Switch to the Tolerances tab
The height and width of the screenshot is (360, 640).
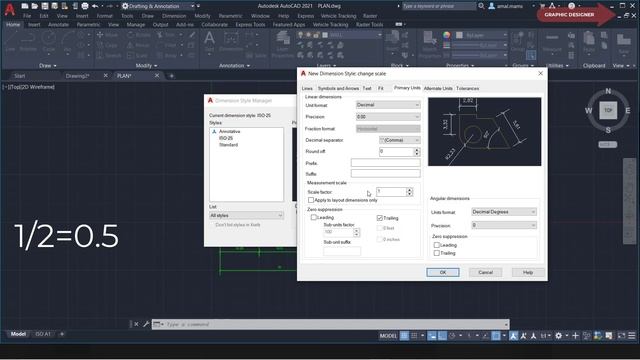(x=468, y=88)
